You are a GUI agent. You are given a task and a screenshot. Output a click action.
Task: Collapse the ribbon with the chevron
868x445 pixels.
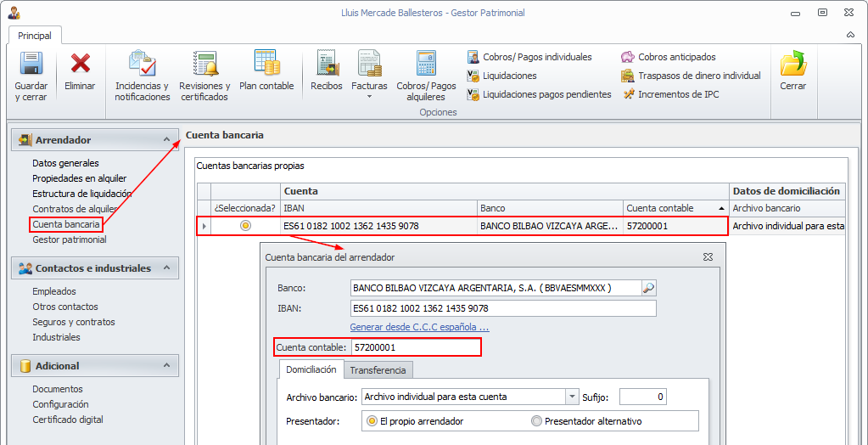coord(850,35)
